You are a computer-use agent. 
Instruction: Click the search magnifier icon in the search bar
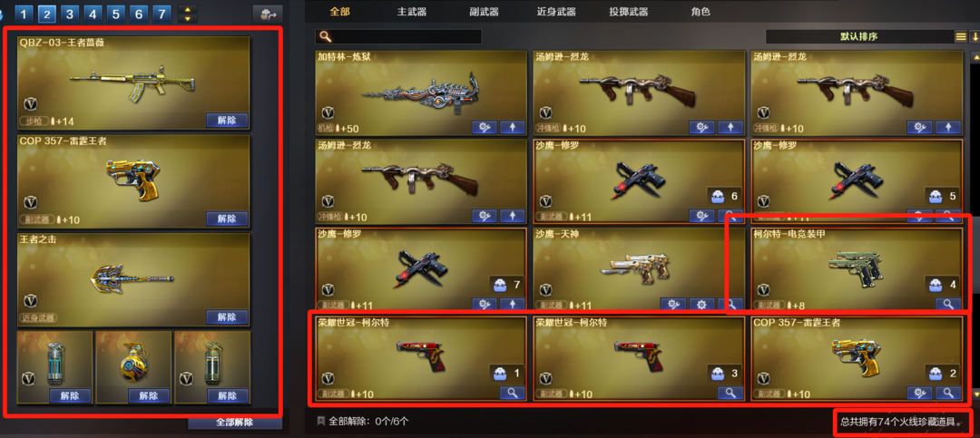click(324, 36)
